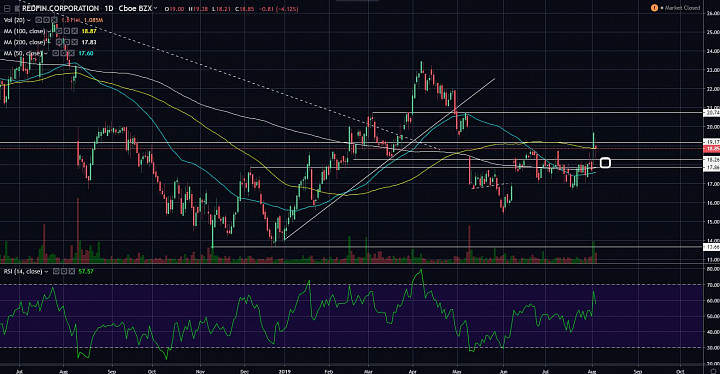Remove the MA (100, close) indicator
The image size is (720, 374).
[x=74, y=31]
